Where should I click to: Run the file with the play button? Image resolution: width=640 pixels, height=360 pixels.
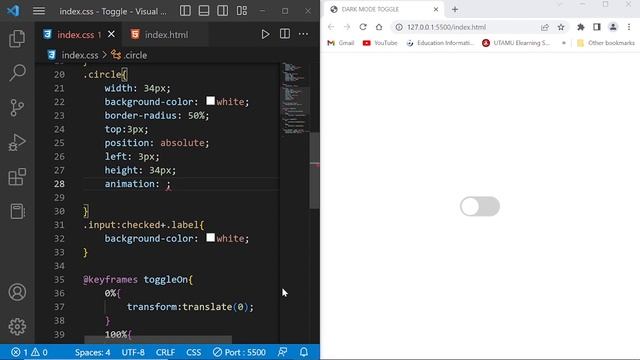[x=265, y=34]
